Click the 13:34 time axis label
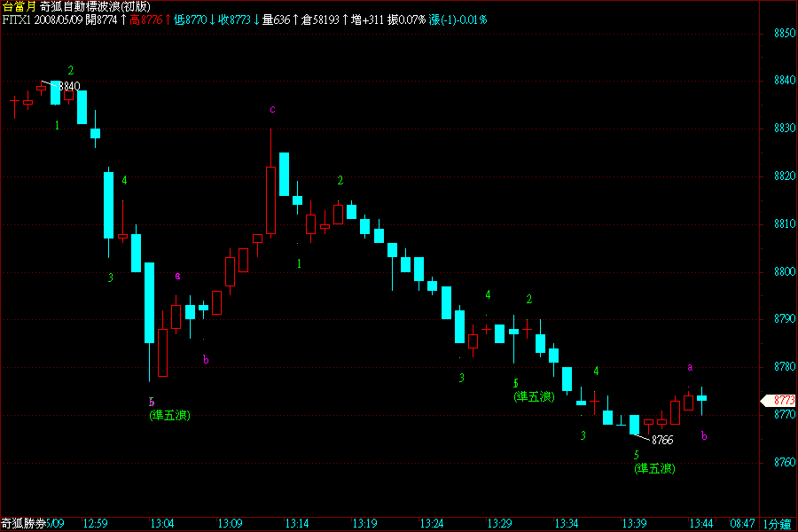This screenshot has width=798, height=532. coord(567,523)
